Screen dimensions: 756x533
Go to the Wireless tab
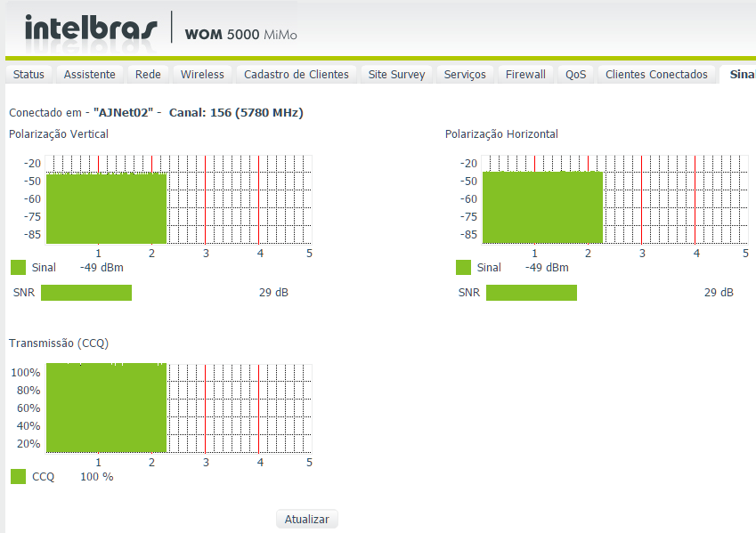click(202, 75)
